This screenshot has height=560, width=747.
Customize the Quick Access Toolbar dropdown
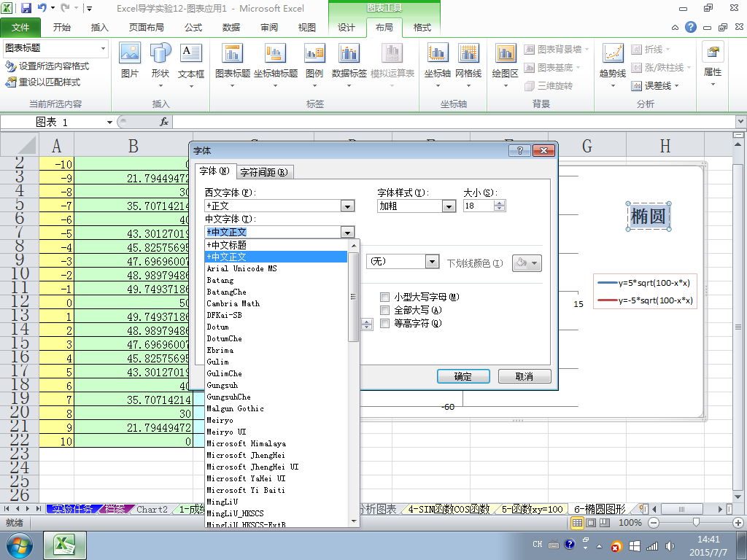(x=89, y=8)
